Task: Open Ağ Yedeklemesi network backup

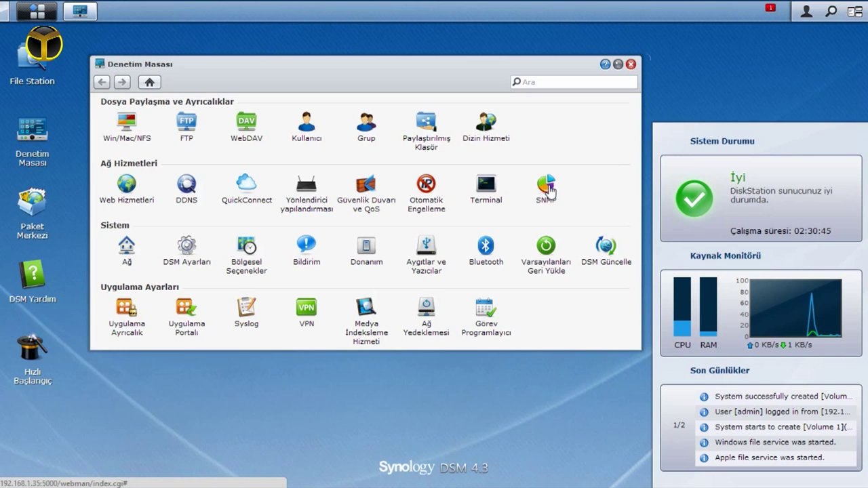Action: [426, 317]
